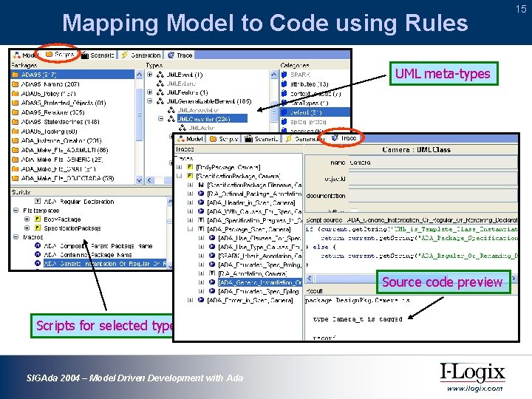532x399 pixels.
Task: Collapse UMLClassifier (224) node
Action: [x=161, y=119]
